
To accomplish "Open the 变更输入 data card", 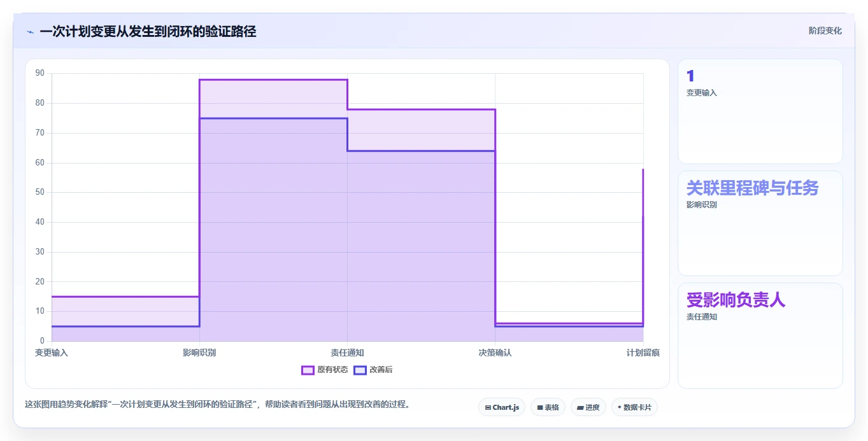I will (760, 111).
